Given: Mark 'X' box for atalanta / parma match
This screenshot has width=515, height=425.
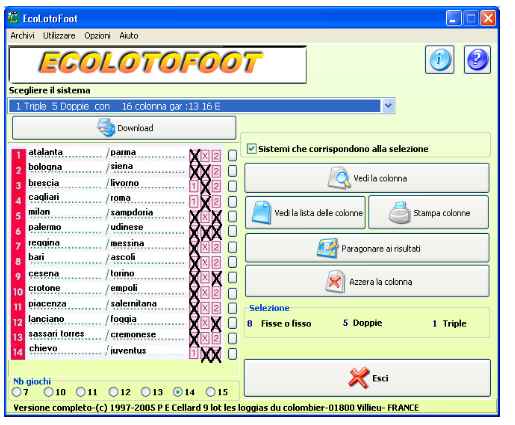Looking at the screenshot, I should coord(205,156).
